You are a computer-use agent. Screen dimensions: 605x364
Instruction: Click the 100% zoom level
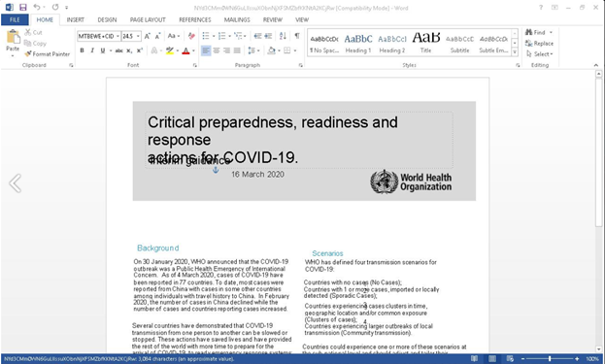(592, 358)
